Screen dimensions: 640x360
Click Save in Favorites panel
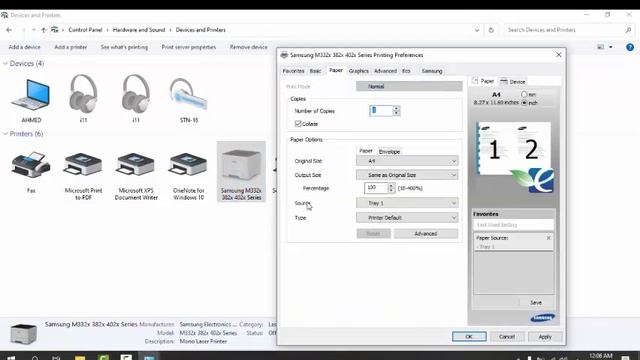coord(536,302)
